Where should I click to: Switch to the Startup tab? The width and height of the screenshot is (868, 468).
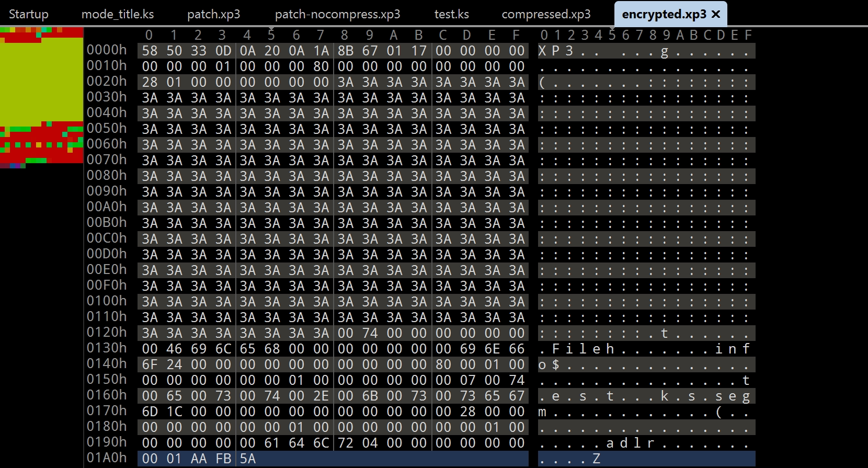point(28,14)
